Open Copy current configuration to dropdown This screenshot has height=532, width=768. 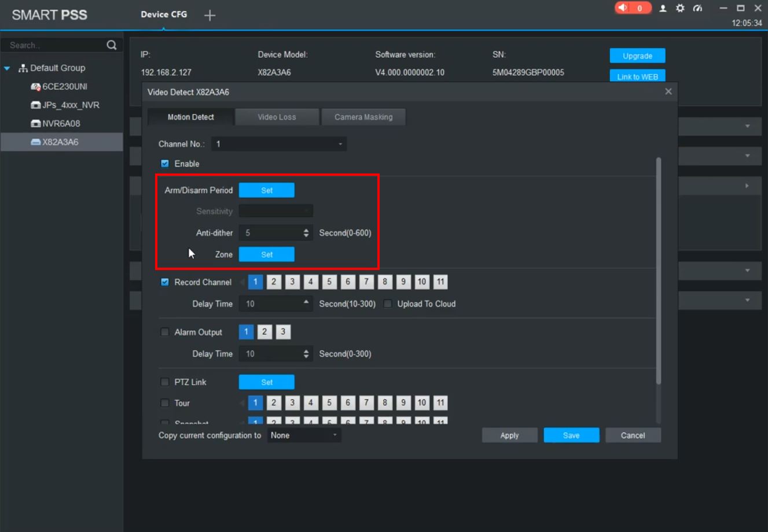tap(304, 435)
